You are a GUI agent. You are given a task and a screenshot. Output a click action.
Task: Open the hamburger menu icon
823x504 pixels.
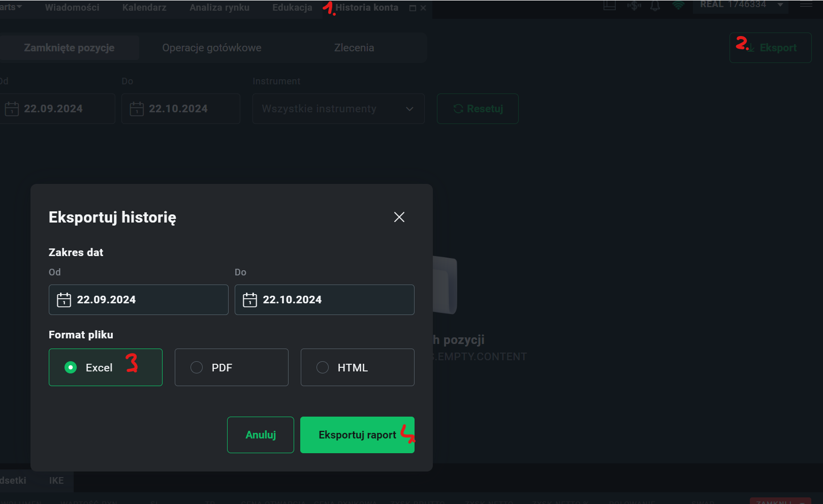[806, 5]
